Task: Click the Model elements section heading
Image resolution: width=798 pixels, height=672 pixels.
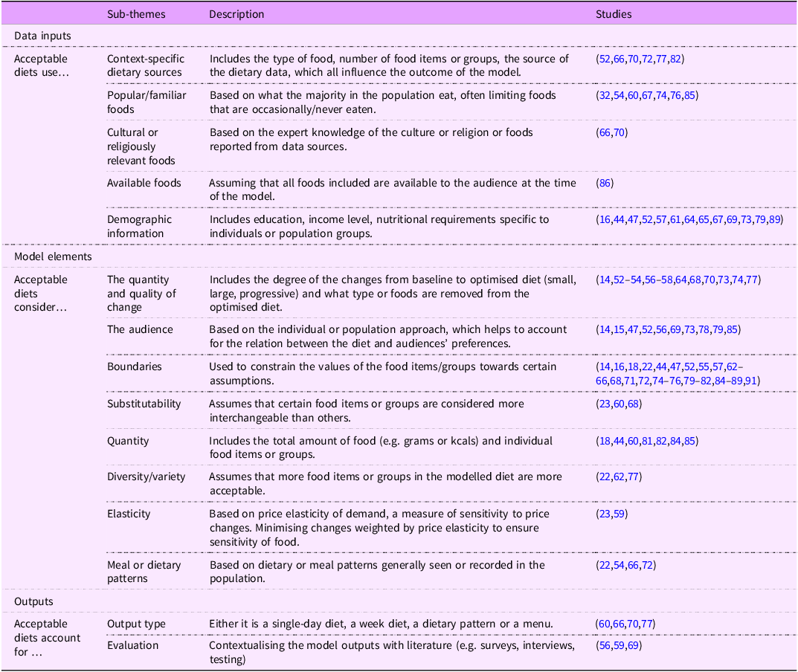Action: click(x=53, y=257)
